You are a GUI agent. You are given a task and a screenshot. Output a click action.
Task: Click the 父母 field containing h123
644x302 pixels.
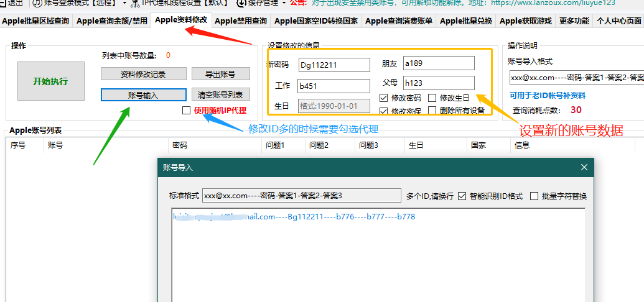[x=439, y=83]
